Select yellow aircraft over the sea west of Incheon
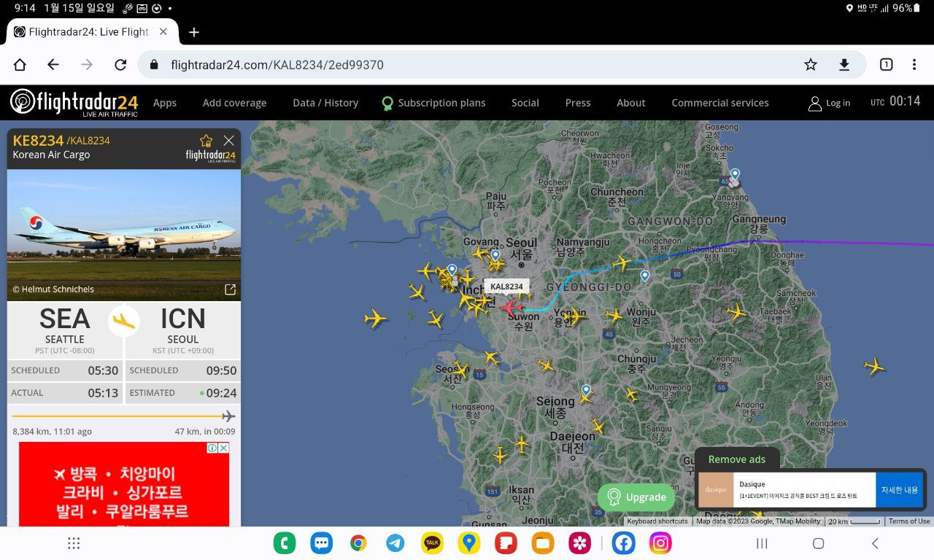 pyautogui.click(x=376, y=319)
